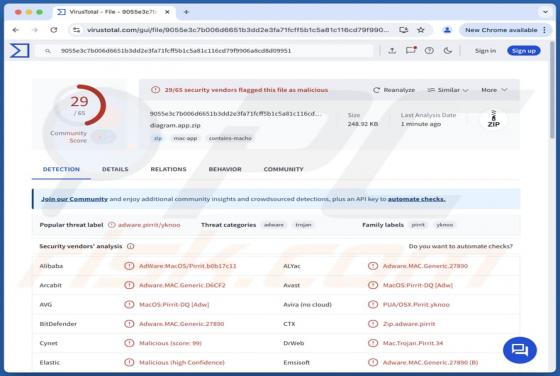The image size is (560, 376).
Task: Expand the More dropdown
Action: [x=494, y=90]
